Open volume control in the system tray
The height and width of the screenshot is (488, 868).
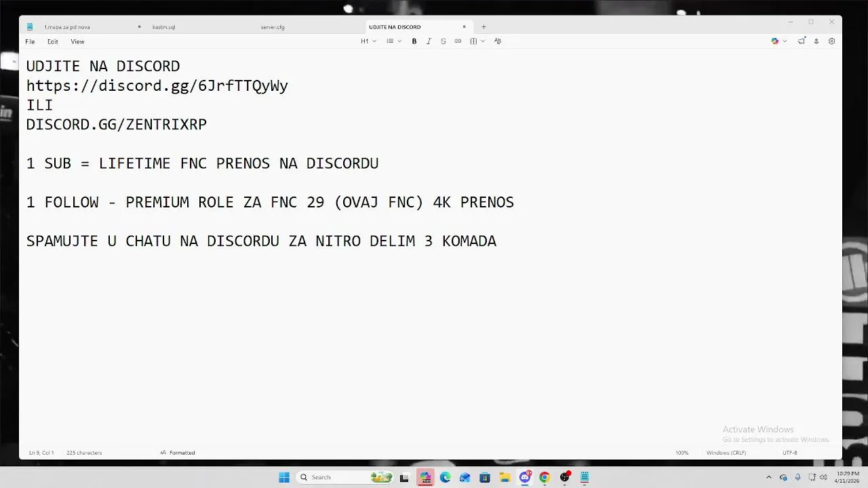coord(823,477)
